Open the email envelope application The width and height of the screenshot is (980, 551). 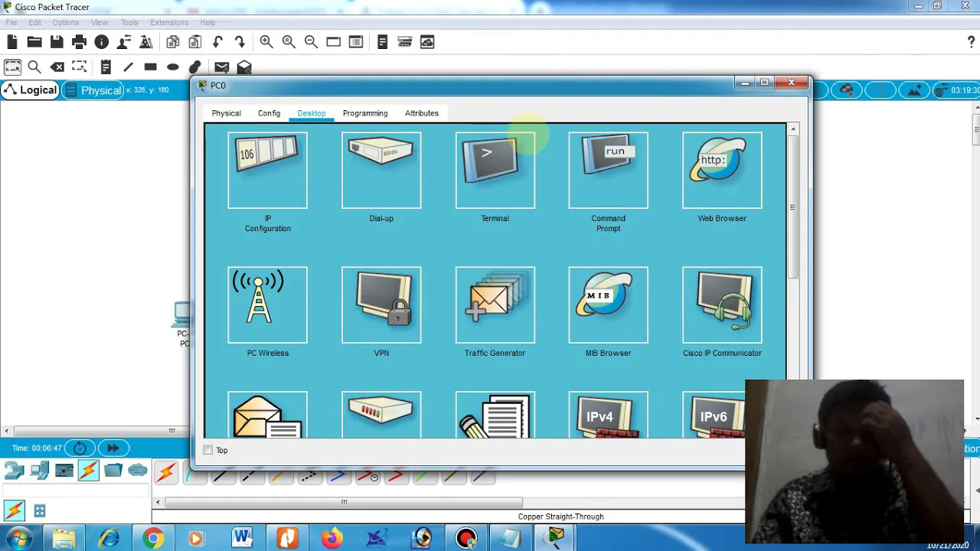(x=267, y=415)
